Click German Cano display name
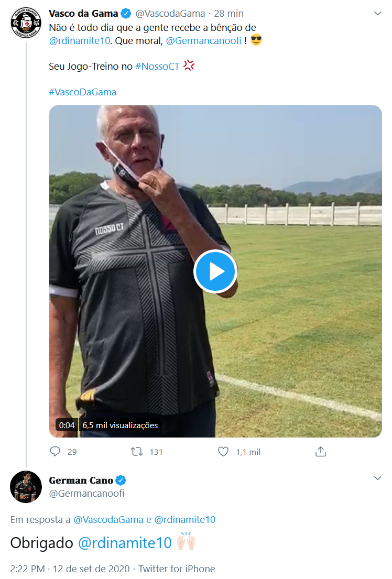392x579 pixels. pyautogui.click(x=81, y=480)
